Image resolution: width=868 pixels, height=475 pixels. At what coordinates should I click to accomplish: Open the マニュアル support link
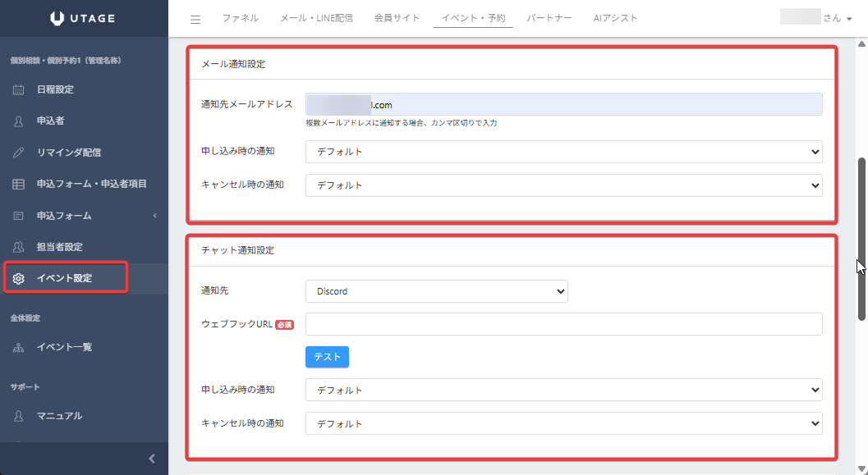coord(59,416)
